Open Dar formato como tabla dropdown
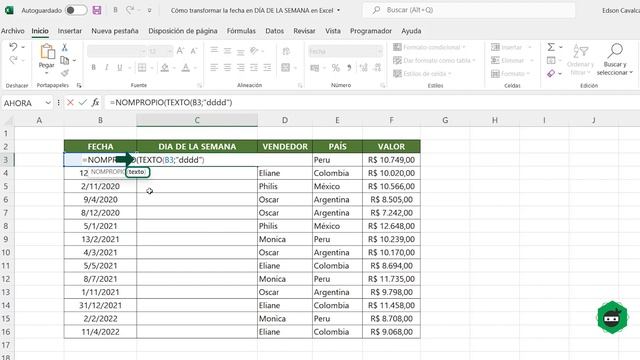The image size is (640, 360). [x=435, y=60]
